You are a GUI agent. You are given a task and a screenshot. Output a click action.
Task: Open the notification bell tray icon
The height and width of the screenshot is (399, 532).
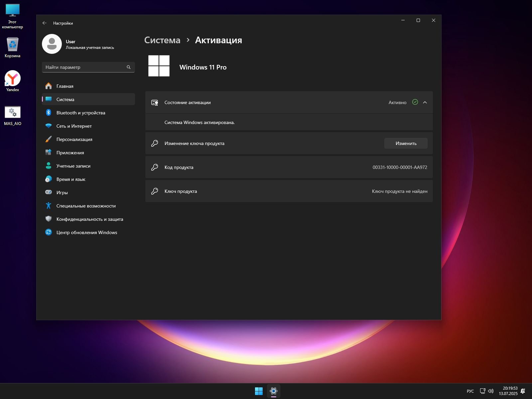pos(523,391)
